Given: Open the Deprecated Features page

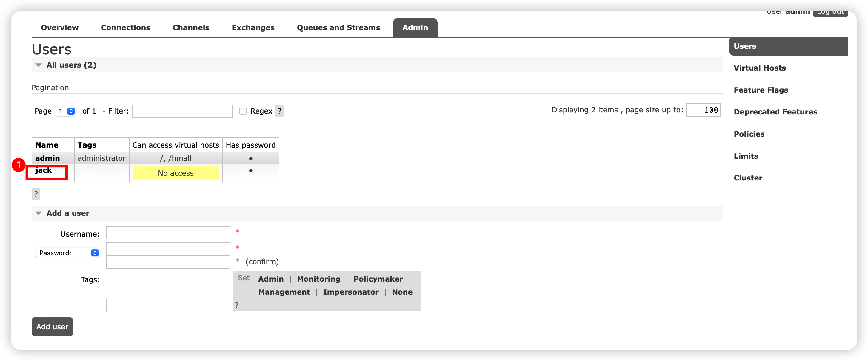Looking at the screenshot, I should pyautogui.click(x=775, y=112).
